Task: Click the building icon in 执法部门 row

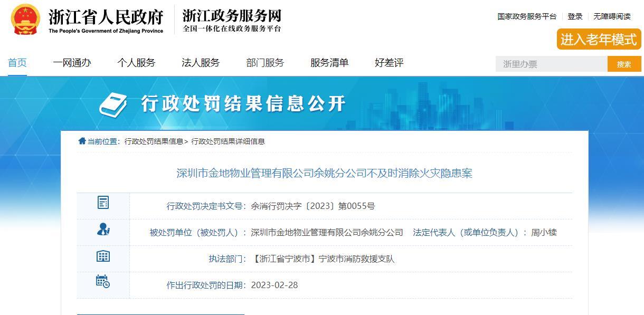Action: 103,256
